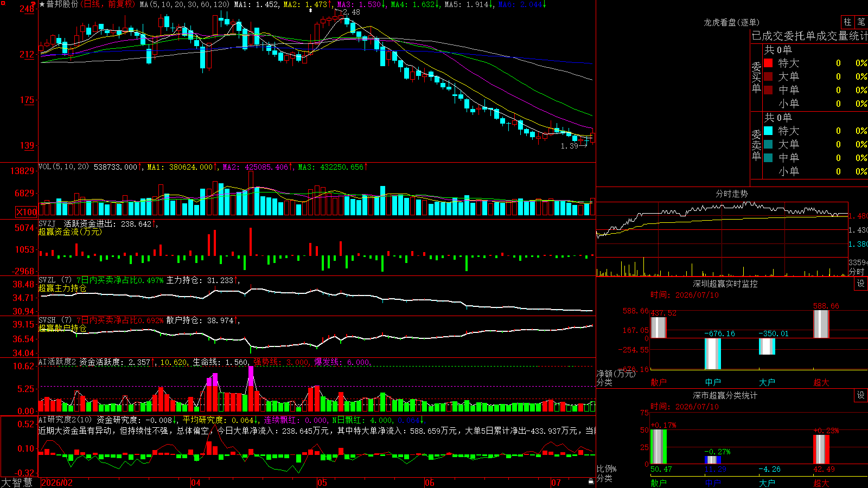Click the star marker beside 普邦股份

(42, 4)
